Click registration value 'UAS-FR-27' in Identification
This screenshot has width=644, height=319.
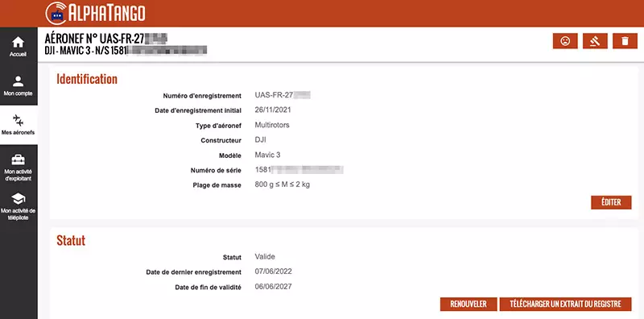[x=283, y=95]
